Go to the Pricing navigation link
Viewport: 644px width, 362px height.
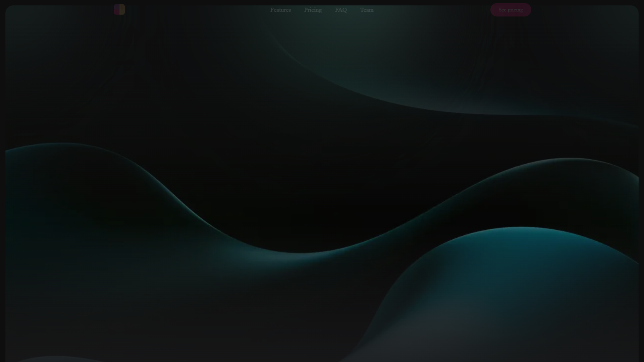tap(313, 10)
